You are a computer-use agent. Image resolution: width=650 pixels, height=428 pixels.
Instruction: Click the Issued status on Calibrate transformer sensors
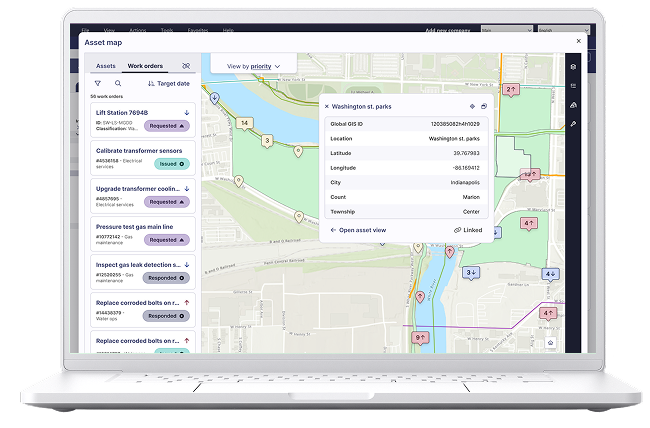point(172,164)
